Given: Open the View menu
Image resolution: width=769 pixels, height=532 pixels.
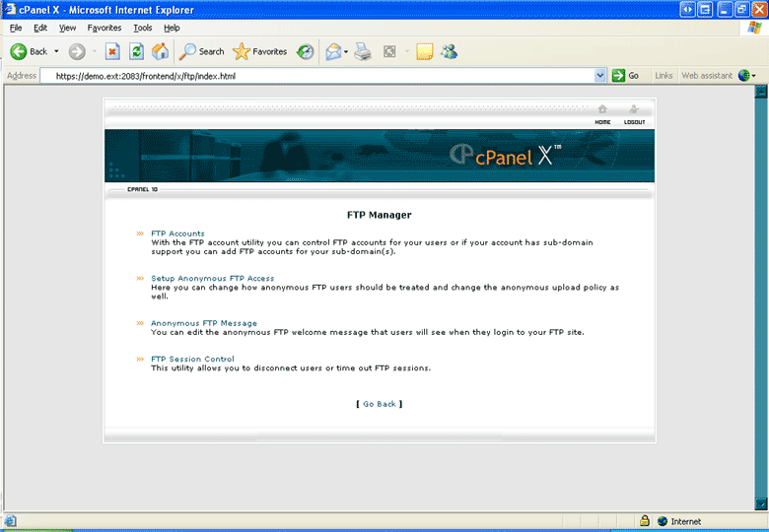Looking at the screenshot, I should pyautogui.click(x=67, y=28).
